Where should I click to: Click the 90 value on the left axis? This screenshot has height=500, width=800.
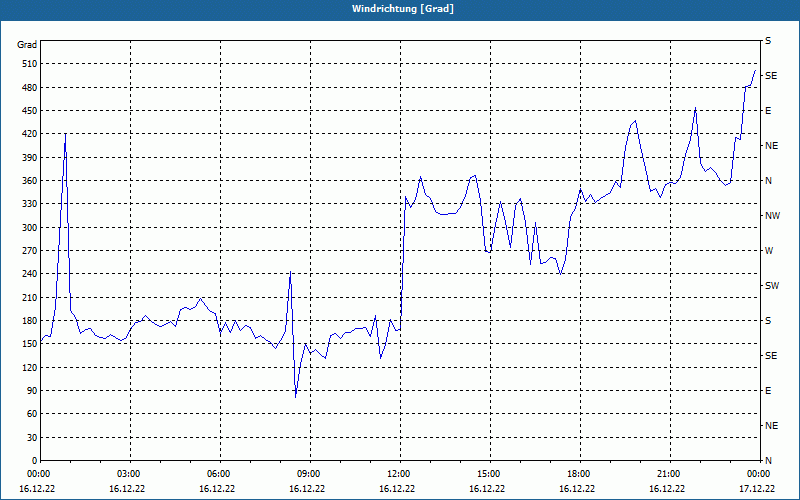tap(32, 391)
